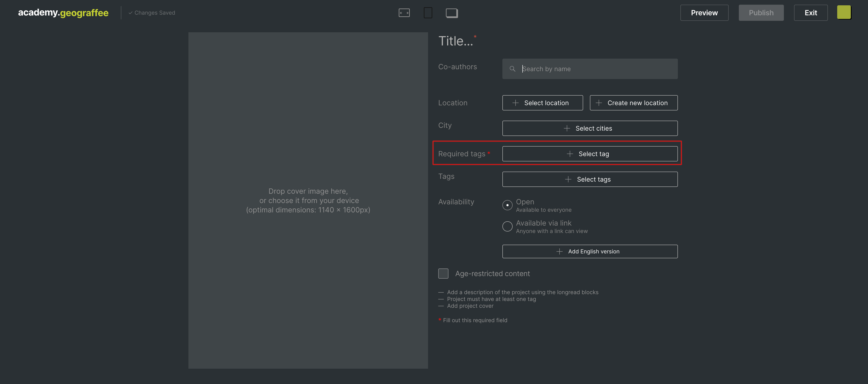868x384 pixels.
Task: Open the Select tags picker
Action: point(590,179)
